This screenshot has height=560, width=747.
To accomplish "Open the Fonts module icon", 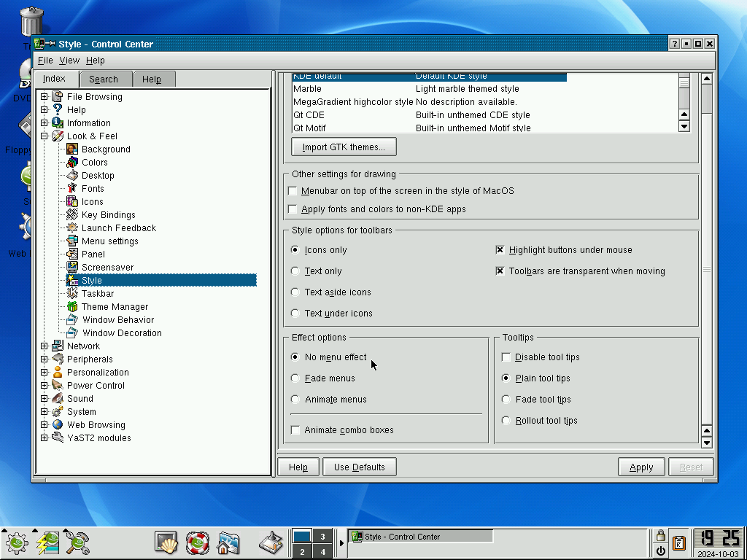I will click(x=72, y=189).
